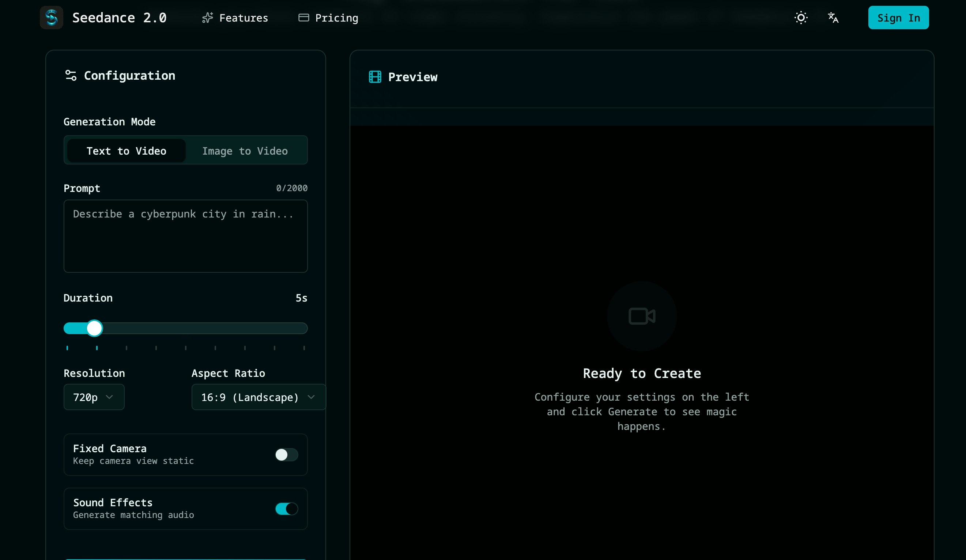The height and width of the screenshot is (560, 966).
Task: Open the Pricing page
Action: point(336,18)
